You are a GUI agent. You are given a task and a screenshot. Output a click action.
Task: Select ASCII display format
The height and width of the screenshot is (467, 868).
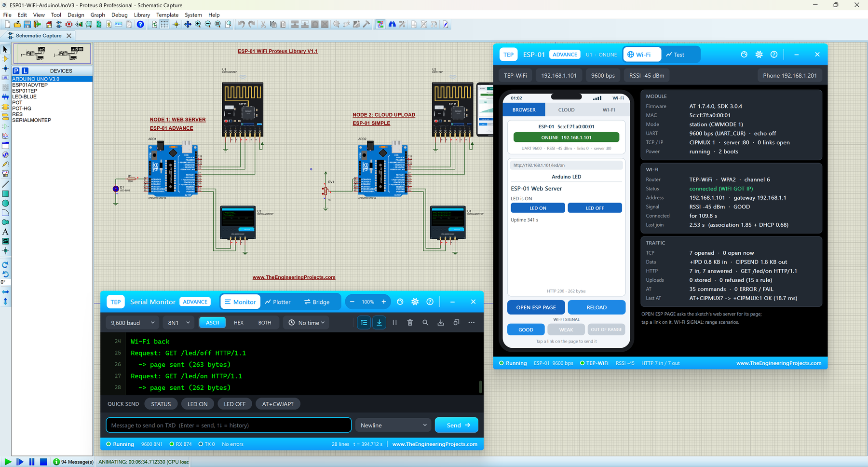pyautogui.click(x=213, y=323)
